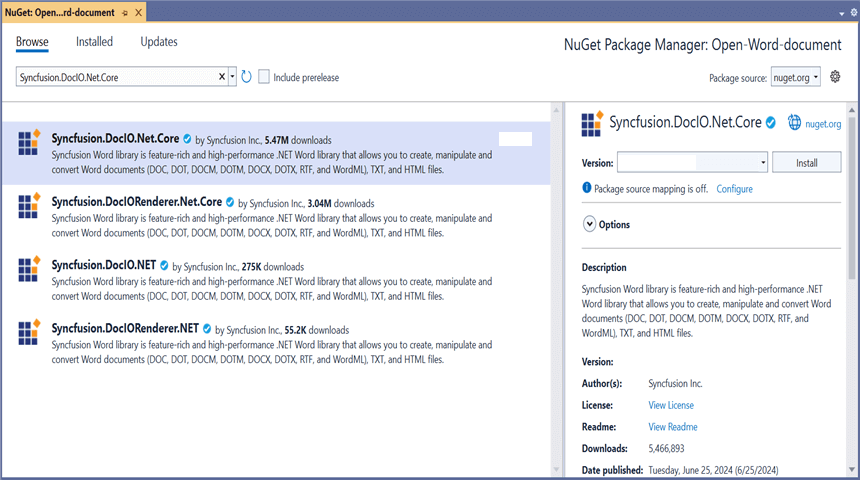The width and height of the screenshot is (860, 480).
Task: Click the Syncfusion.DocIORenderer.Net.Core package icon
Action: 29,206
